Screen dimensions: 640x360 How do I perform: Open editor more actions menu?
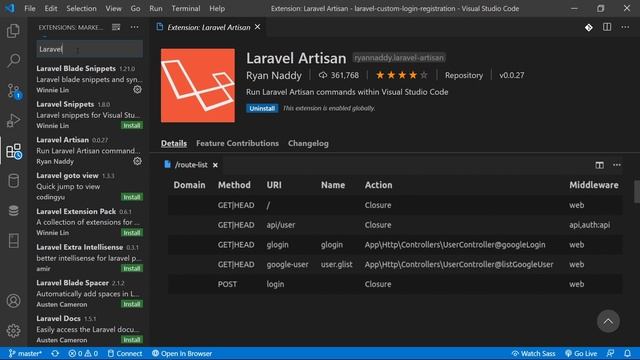click(x=625, y=27)
